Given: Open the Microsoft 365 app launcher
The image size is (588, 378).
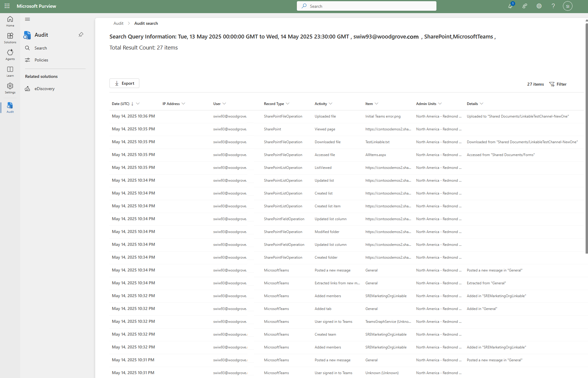Looking at the screenshot, I should tap(7, 6).
